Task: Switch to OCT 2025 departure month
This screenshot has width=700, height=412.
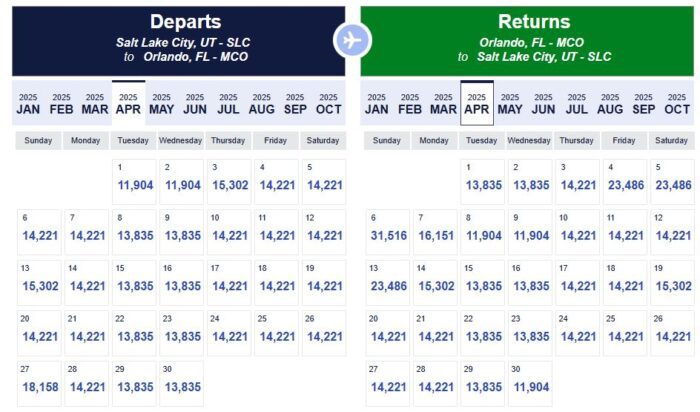Action: pyautogui.click(x=328, y=103)
